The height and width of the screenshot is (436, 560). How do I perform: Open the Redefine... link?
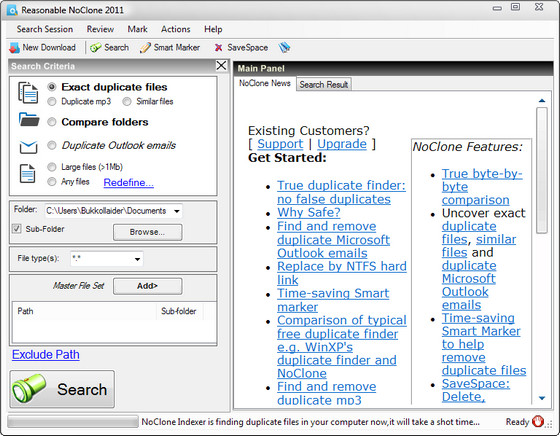(x=129, y=182)
